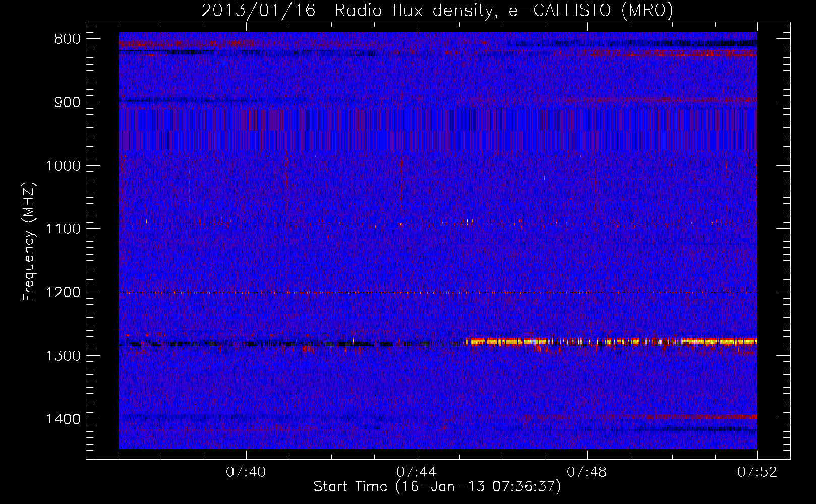Click the 07:44 time tick label
Image resolution: width=816 pixels, height=504 pixels.
(417, 472)
